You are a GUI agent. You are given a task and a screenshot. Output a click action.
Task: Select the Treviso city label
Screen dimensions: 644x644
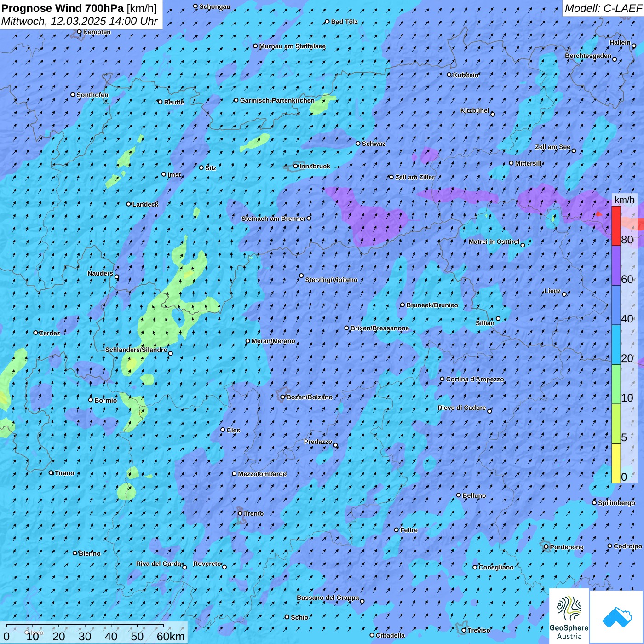(479, 630)
